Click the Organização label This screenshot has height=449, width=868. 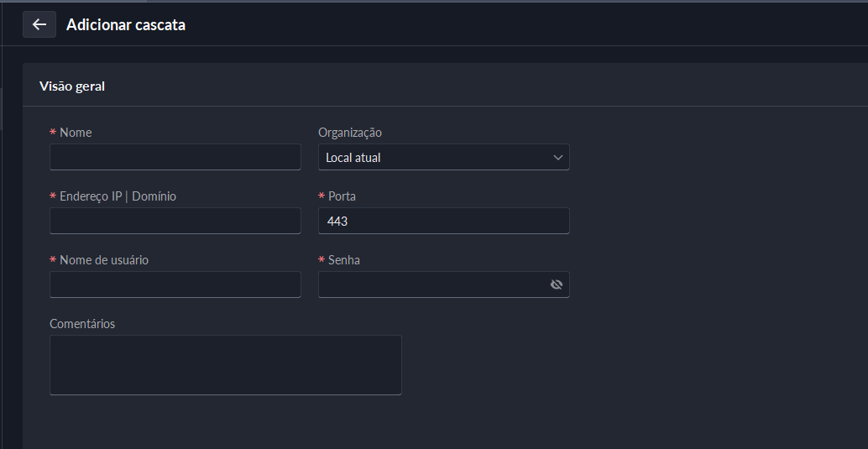click(349, 133)
